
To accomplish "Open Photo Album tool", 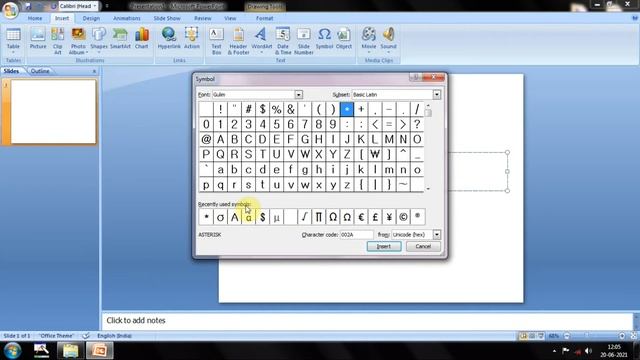I will coord(78,41).
